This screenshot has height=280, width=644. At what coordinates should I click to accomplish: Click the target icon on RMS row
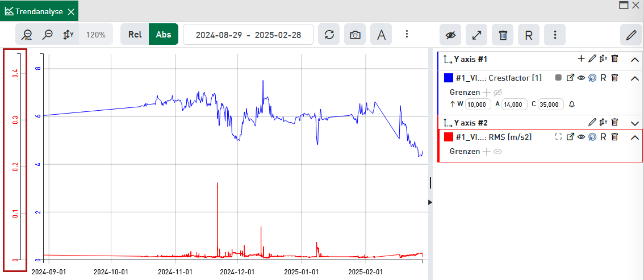point(592,137)
